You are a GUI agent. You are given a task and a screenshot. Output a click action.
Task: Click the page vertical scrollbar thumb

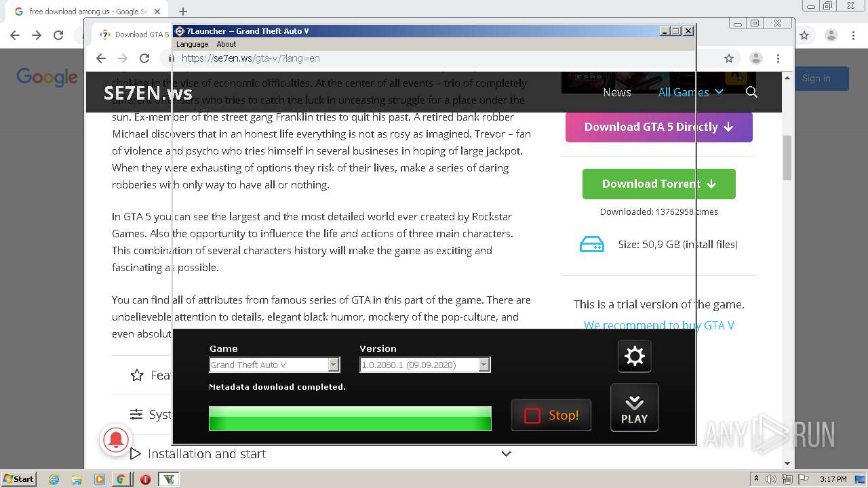click(x=787, y=157)
